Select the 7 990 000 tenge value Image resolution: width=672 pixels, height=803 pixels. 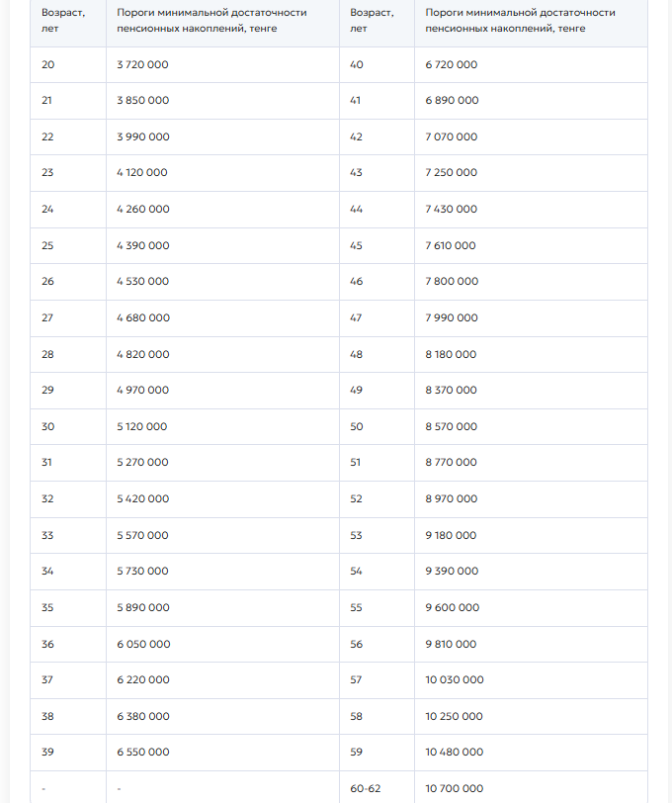click(x=452, y=317)
